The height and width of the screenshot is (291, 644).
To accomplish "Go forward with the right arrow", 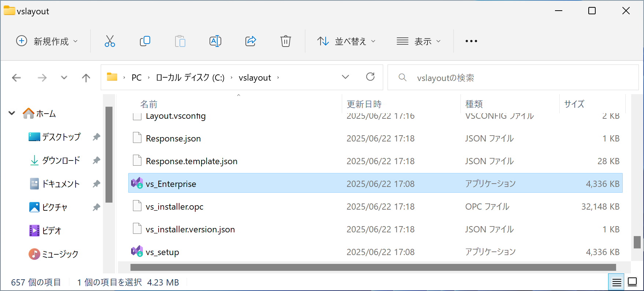I will click(42, 78).
